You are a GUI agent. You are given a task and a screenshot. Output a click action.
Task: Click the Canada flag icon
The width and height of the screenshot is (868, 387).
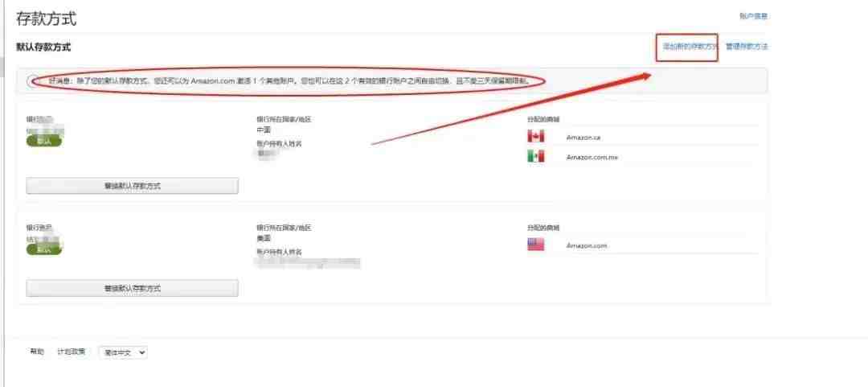(x=536, y=137)
